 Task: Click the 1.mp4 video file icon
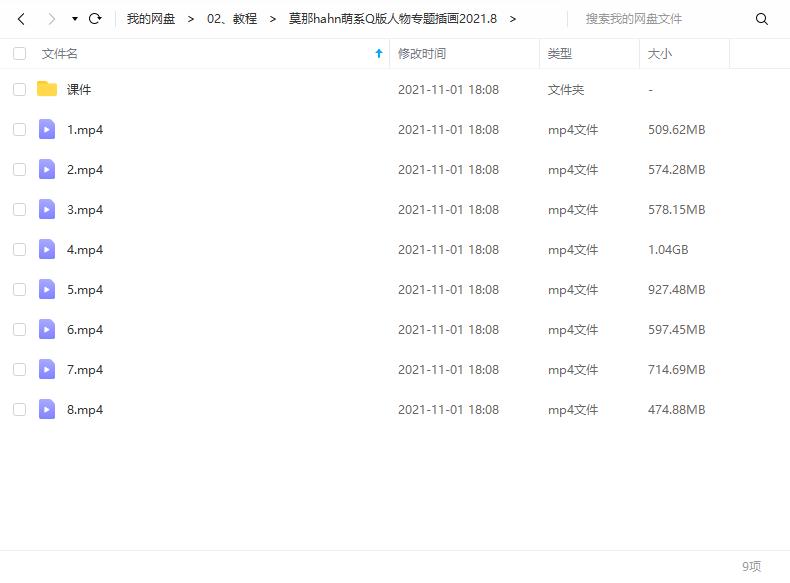pos(47,129)
